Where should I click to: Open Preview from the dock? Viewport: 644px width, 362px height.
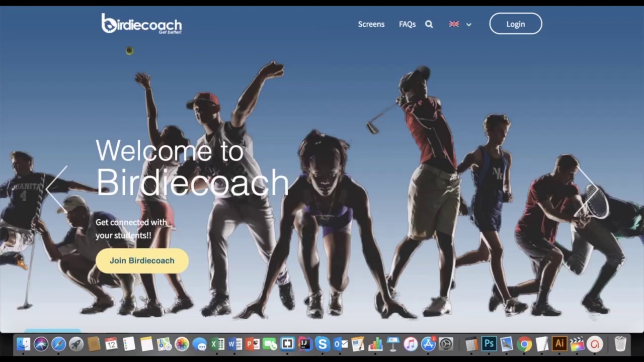pyautogui.click(x=506, y=344)
